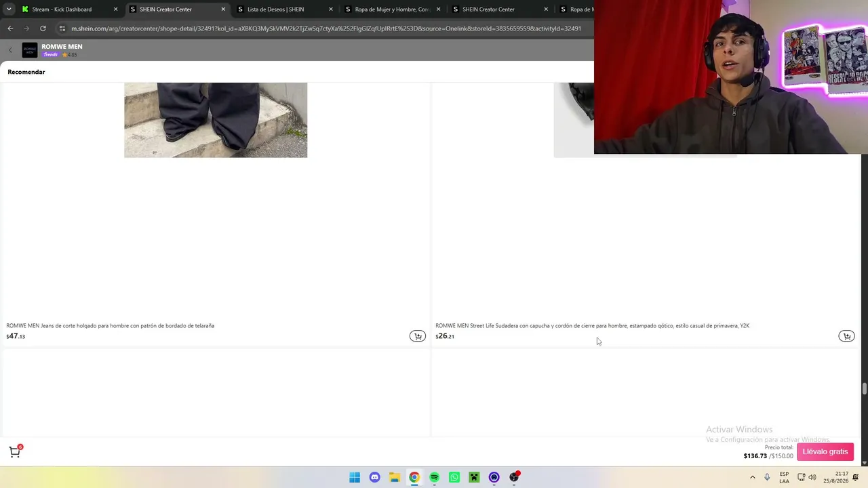Close the active SHEIN Creator Center tab

223,9
